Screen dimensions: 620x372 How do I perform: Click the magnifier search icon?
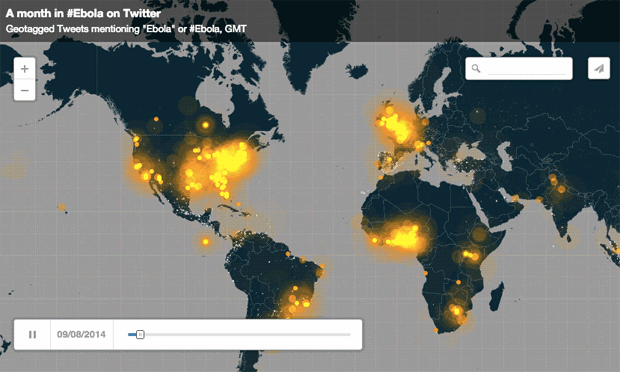tap(476, 68)
